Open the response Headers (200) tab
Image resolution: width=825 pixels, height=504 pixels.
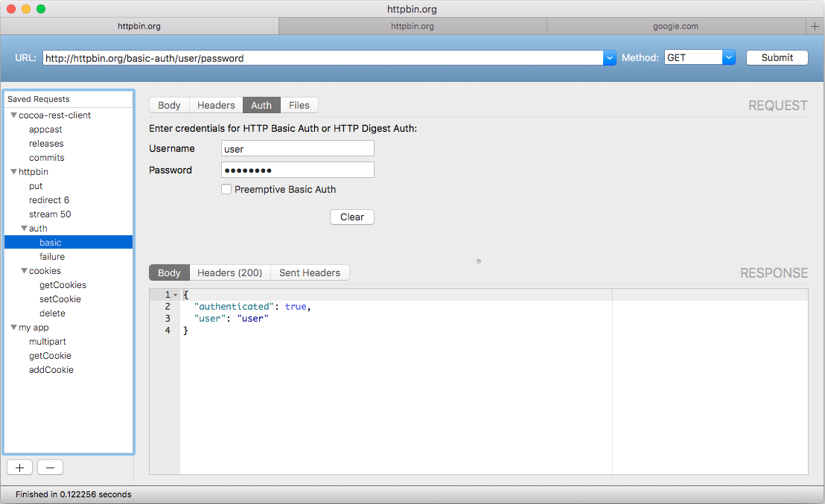[229, 272]
